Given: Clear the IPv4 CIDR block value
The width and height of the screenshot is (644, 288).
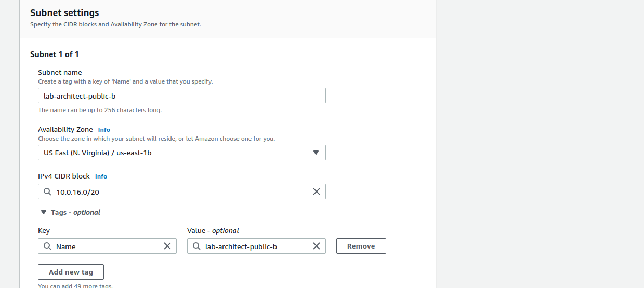Looking at the screenshot, I should 316,191.
